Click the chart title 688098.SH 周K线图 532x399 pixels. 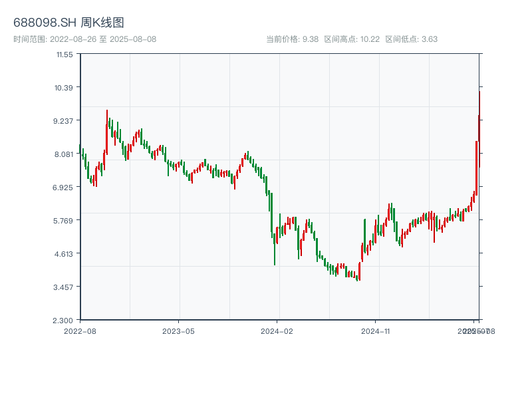[x=68, y=23]
